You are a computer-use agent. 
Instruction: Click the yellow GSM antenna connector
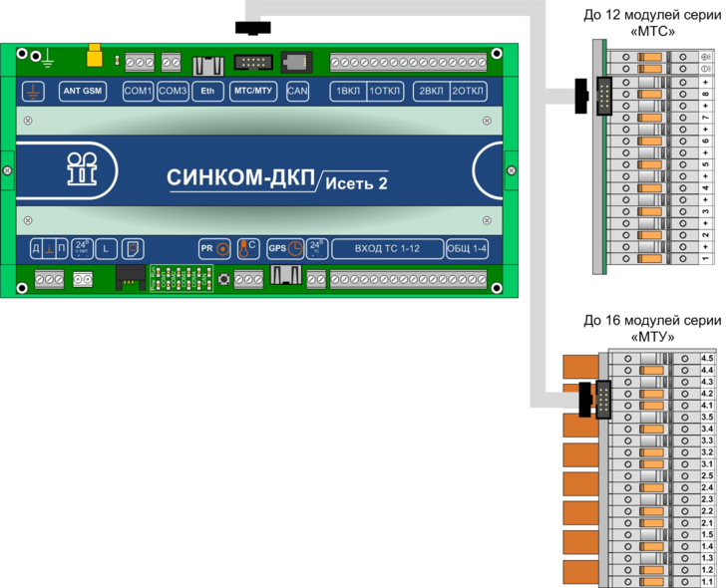95,55
